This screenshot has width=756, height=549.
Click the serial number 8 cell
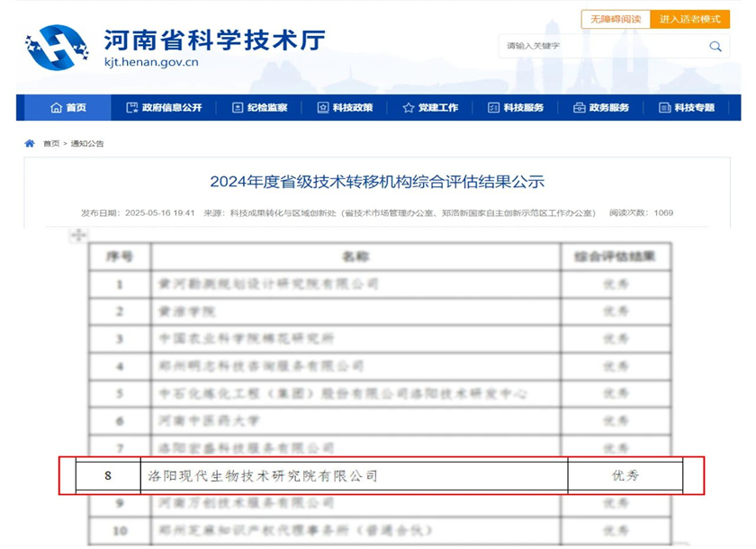point(108,476)
